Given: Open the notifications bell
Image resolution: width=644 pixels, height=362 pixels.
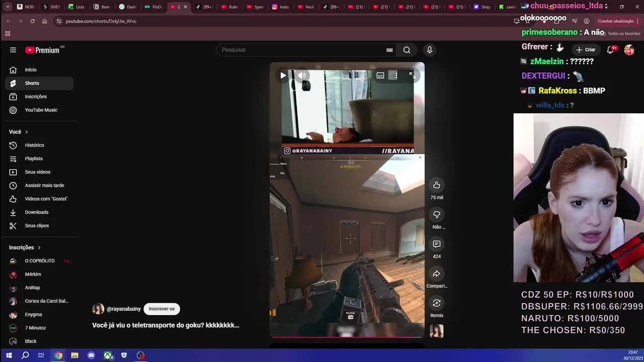Looking at the screenshot, I should 610,50.
